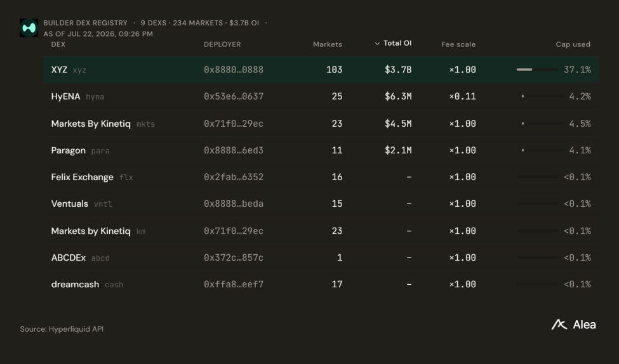Viewport: 619px width, 364px height.
Task: Open the HyENA hyna row
Action: [x=321, y=96]
